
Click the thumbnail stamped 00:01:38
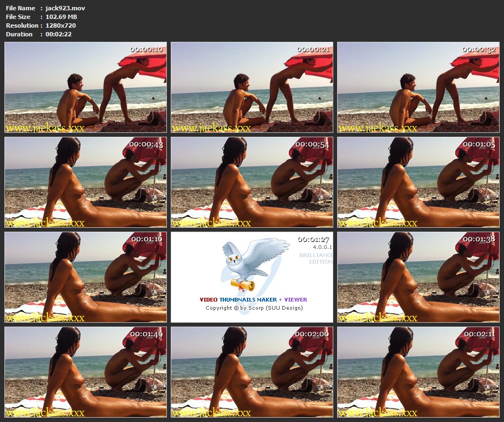point(418,277)
